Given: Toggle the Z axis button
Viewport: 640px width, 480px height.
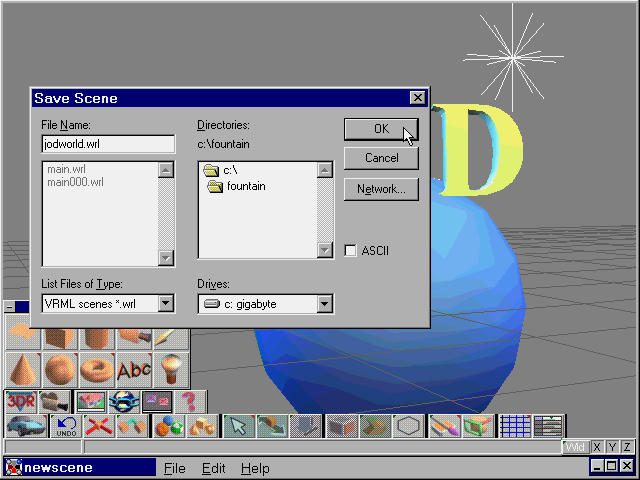Looking at the screenshot, I should [627, 447].
